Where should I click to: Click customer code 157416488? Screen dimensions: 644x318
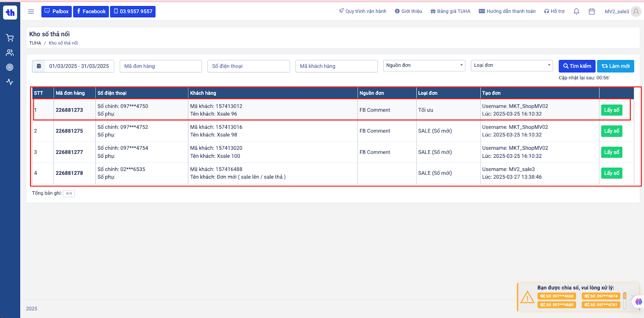pos(229,169)
